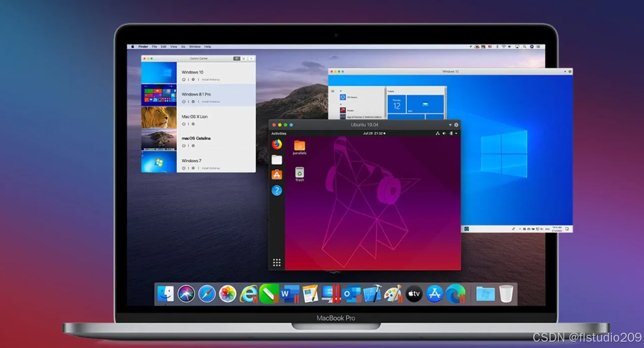Open Xcode from the Dock
644x348 pixels.
pyautogui.click(x=372, y=294)
